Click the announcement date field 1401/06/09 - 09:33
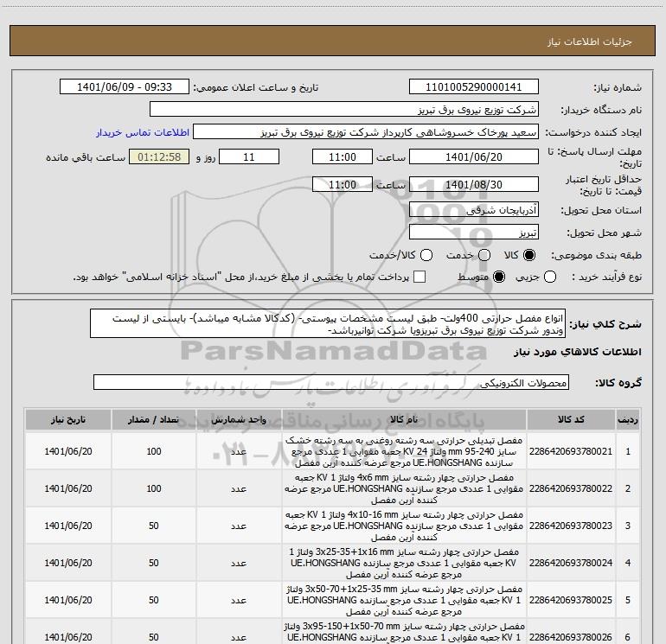Screen dimensions: 666x644 [125, 87]
